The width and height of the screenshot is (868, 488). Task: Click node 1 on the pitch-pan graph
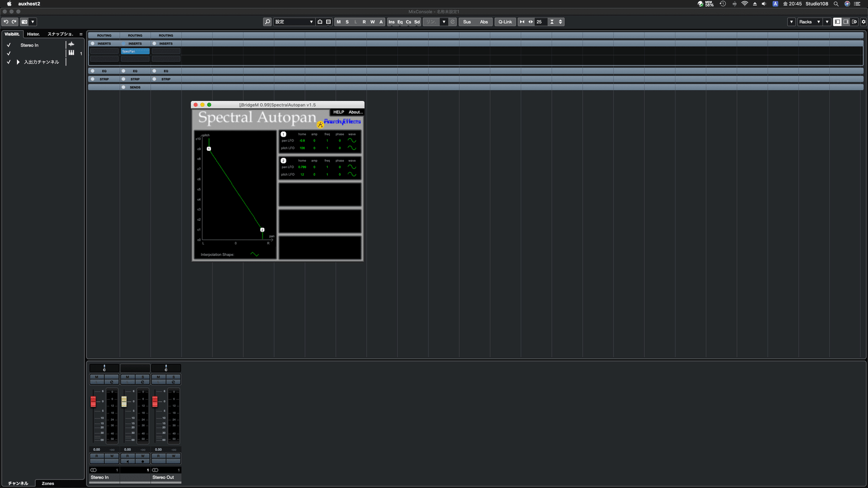tap(209, 149)
